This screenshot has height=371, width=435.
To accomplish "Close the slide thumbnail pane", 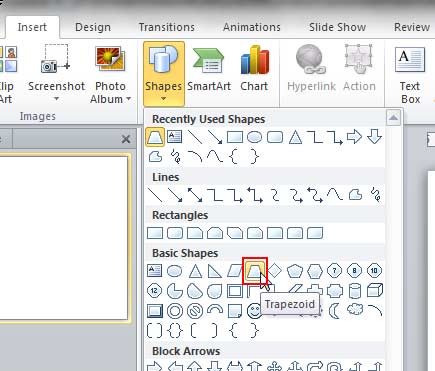I will tap(126, 139).
